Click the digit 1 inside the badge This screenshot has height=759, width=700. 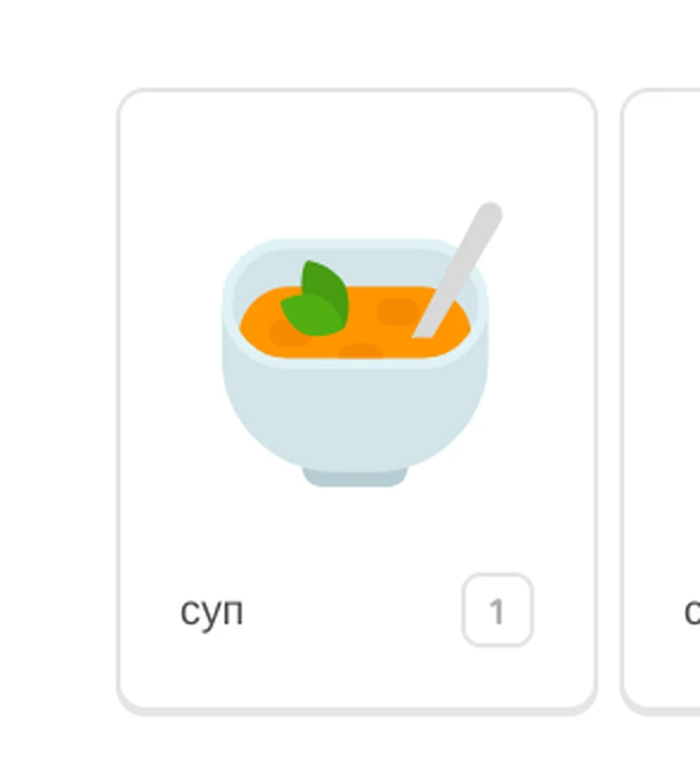pyautogui.click(x=497, y=612)
